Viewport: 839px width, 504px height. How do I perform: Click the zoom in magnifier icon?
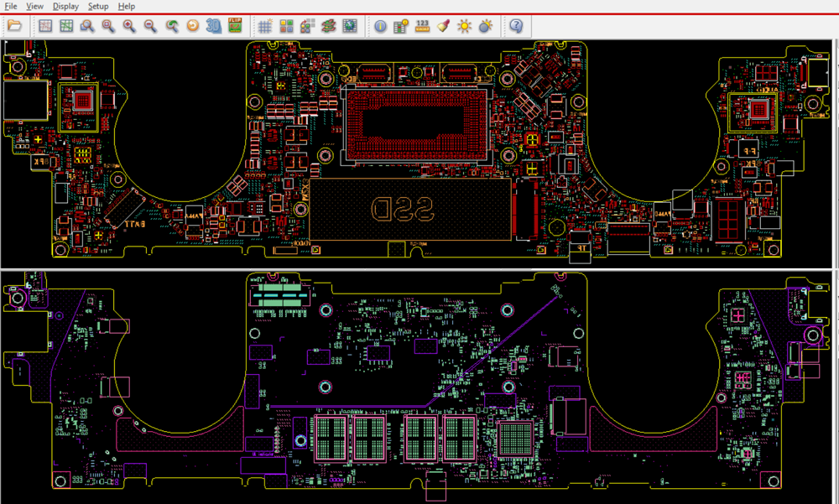click(x=129, y=26)
